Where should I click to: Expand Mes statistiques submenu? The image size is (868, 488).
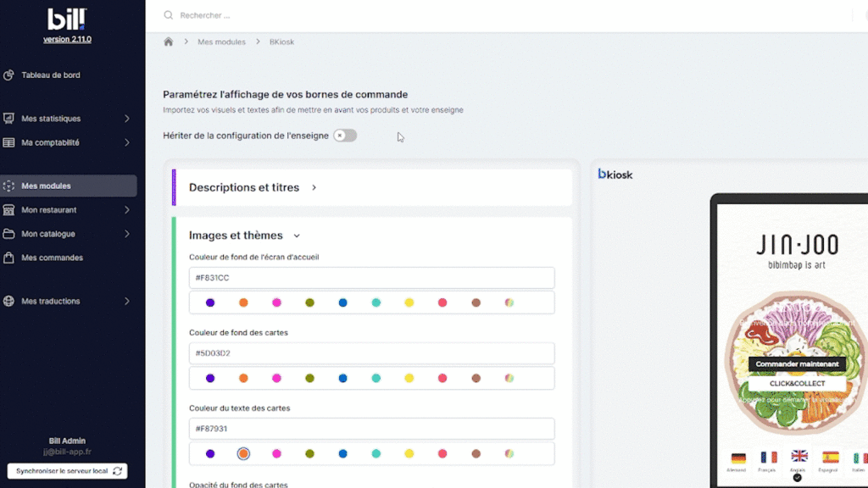point(126,119)
